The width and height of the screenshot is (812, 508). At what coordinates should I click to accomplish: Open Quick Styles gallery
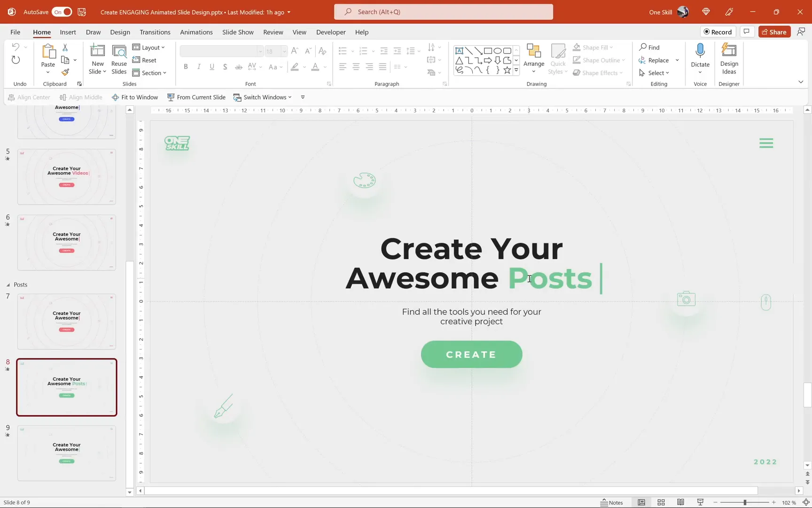558,59
